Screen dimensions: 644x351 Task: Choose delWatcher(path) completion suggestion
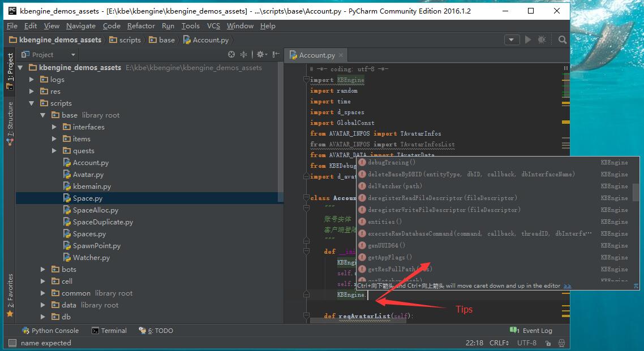tap(495, 186)
